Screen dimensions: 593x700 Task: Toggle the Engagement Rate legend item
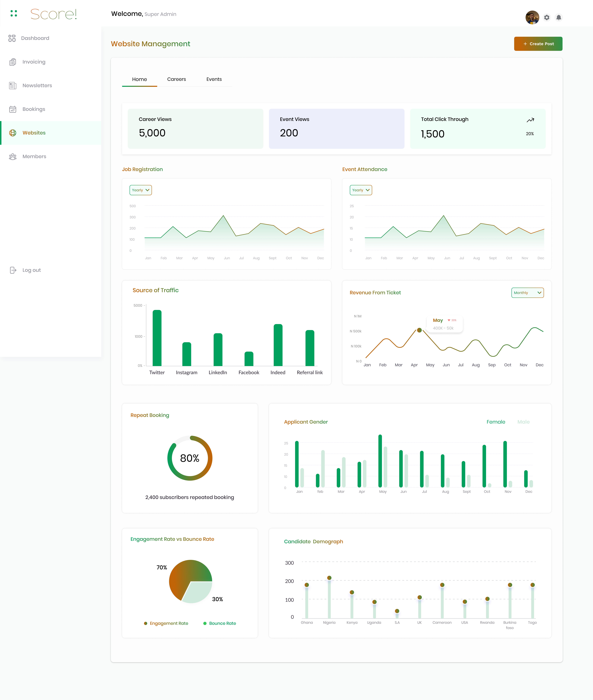point(166,623)
